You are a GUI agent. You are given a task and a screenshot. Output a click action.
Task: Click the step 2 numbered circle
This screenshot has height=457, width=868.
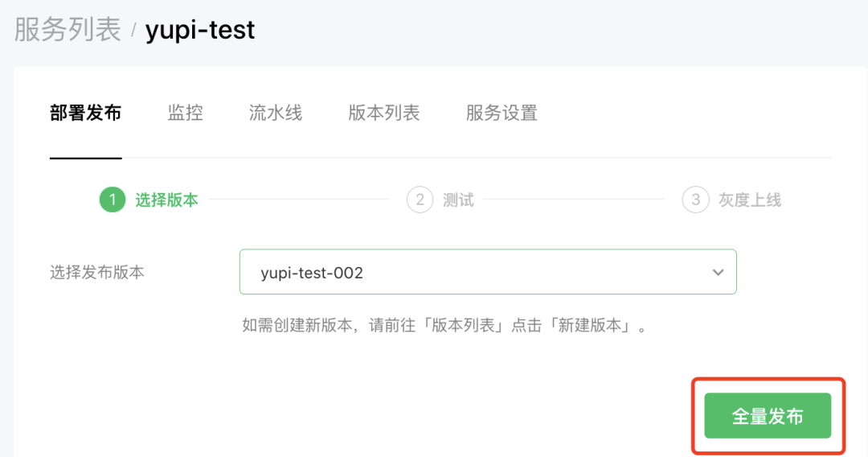click(x=420, y=200)
